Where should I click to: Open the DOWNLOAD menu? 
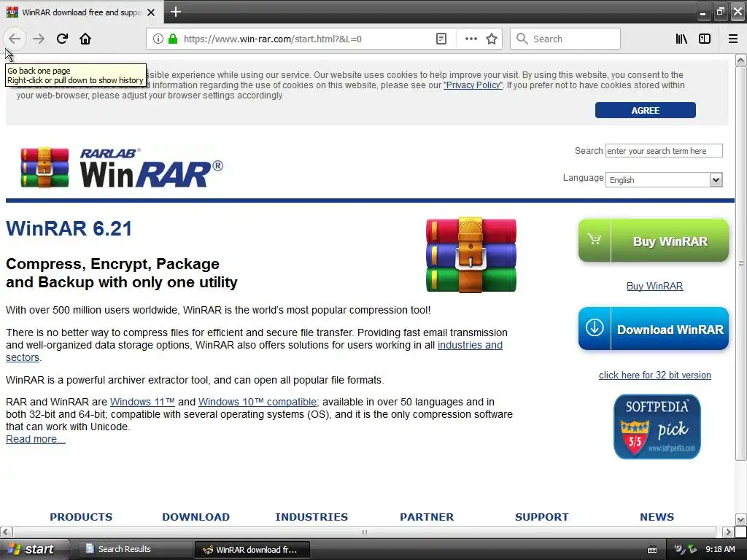pos(196,517)
